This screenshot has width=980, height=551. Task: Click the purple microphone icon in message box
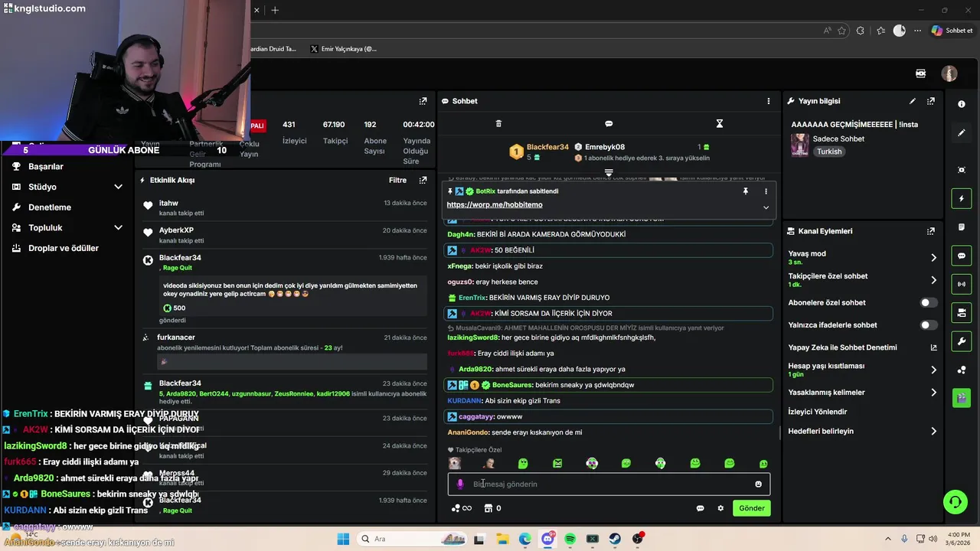pyautogui.click(x=460, y=484)
